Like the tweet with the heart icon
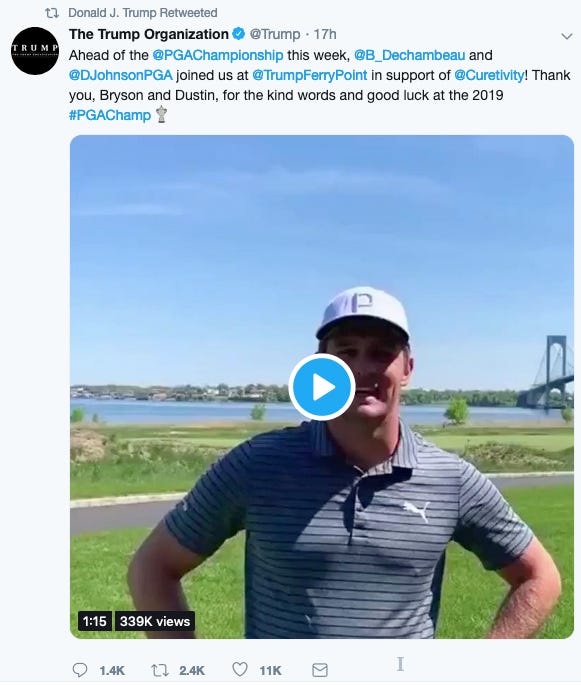Image resolution: width=581 pixels, height=685 pixels. coord(239,669)
